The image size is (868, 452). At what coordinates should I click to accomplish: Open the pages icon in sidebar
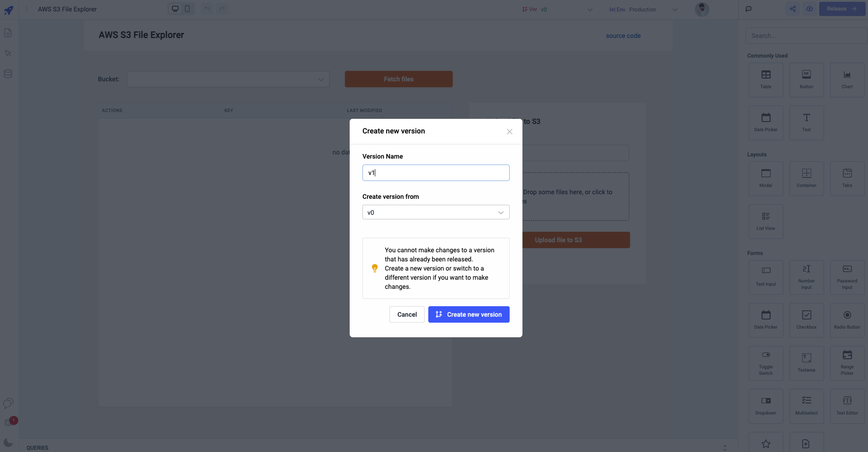pyautogui.click(x=8, y=33)
